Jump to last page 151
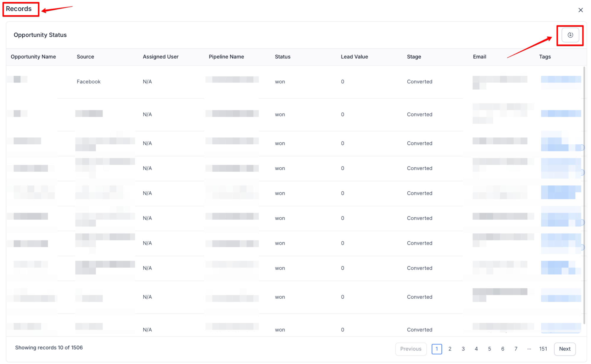 pyautogui.click(x=543, y=349)
